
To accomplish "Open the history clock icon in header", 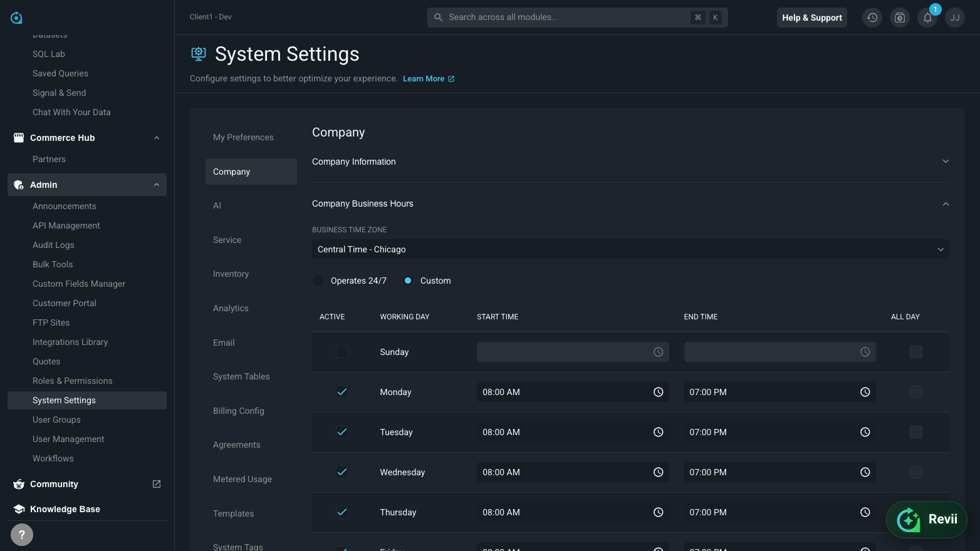I will (872, 18).
